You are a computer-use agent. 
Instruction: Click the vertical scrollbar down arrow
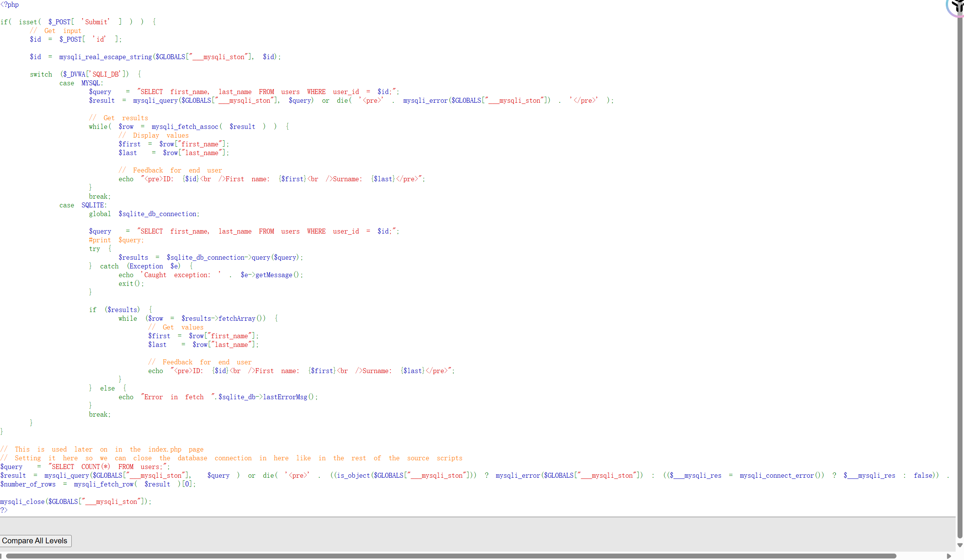(960, 545)
